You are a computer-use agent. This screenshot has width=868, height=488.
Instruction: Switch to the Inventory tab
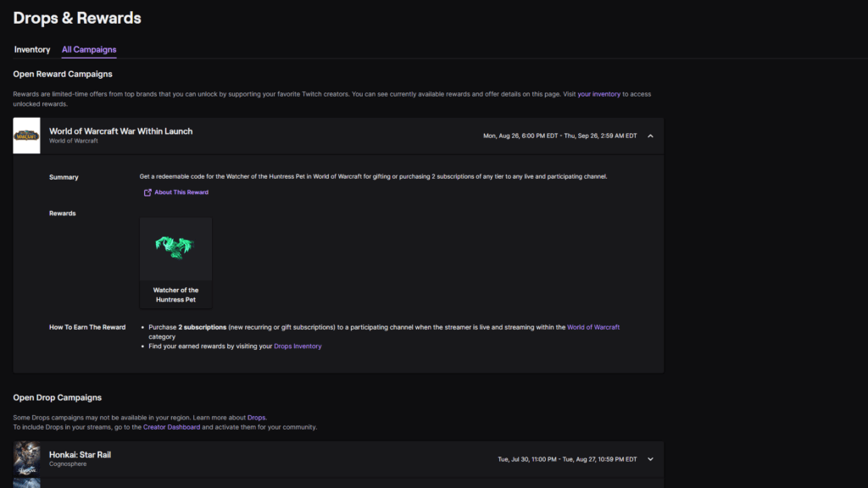[31, 49]
